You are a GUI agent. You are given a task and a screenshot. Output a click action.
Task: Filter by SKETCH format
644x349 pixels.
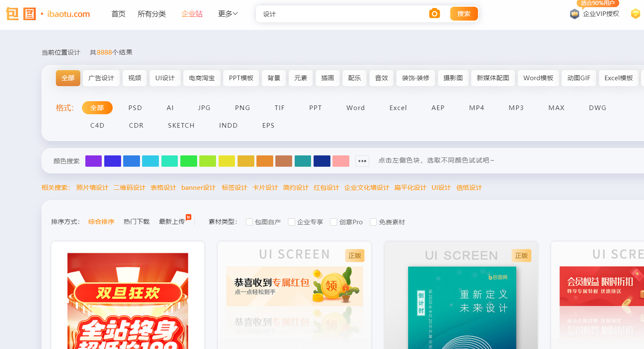point(181,126)
